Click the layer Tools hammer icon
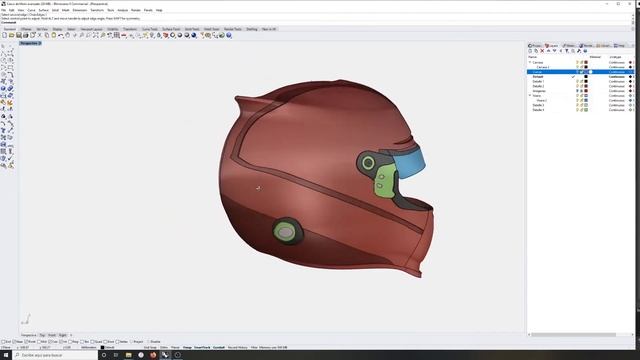This screenshot has width=640, height=360. (579, 51)
